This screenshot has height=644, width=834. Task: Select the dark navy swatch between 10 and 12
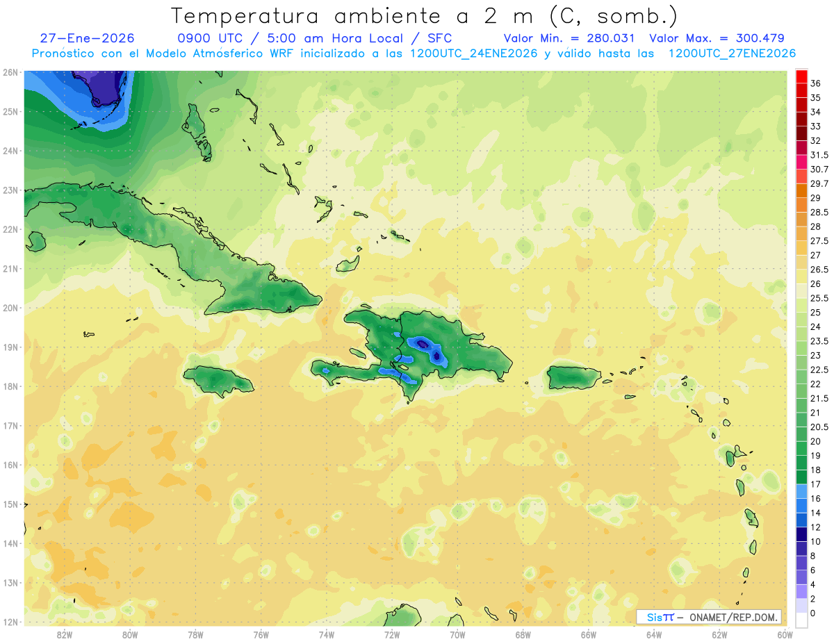click(x=801, y=534)
